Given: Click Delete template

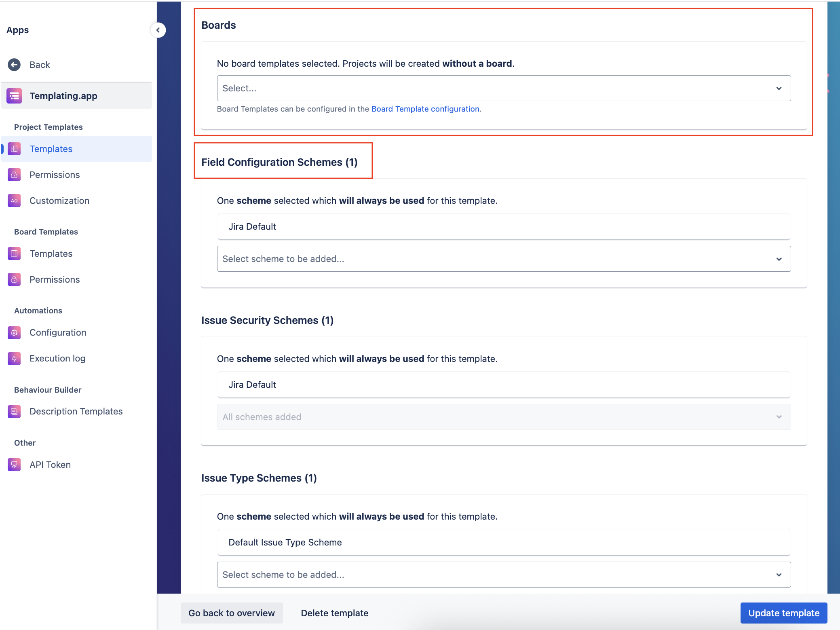Looking at the screenshot, I should pos(334,613).
